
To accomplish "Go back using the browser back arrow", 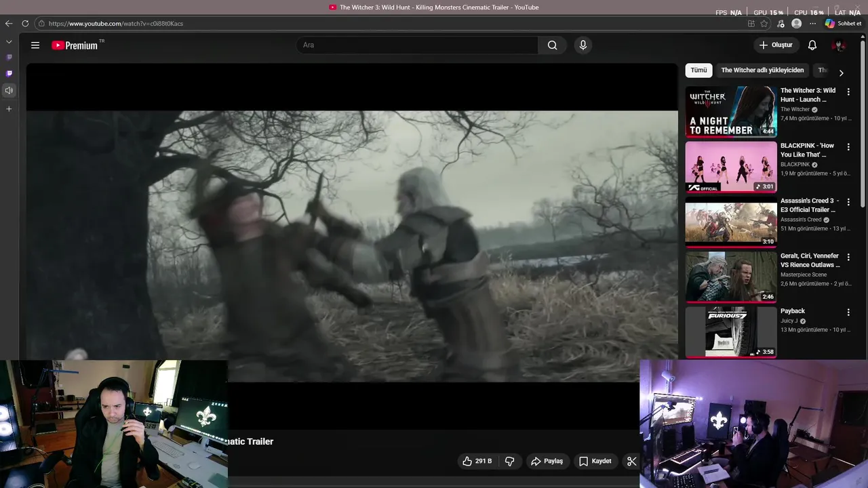I will (9, 23).
